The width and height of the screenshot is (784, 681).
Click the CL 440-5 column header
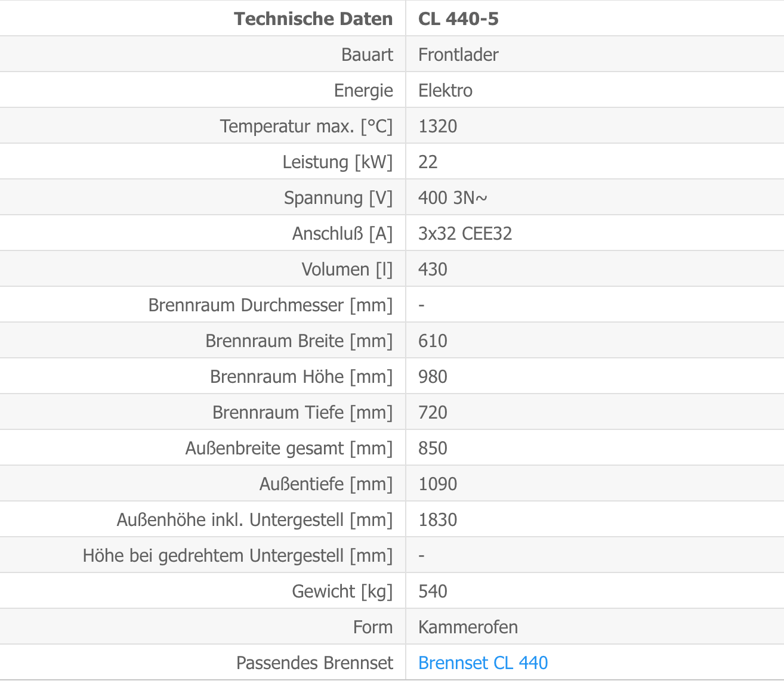[x=458, y=18]
